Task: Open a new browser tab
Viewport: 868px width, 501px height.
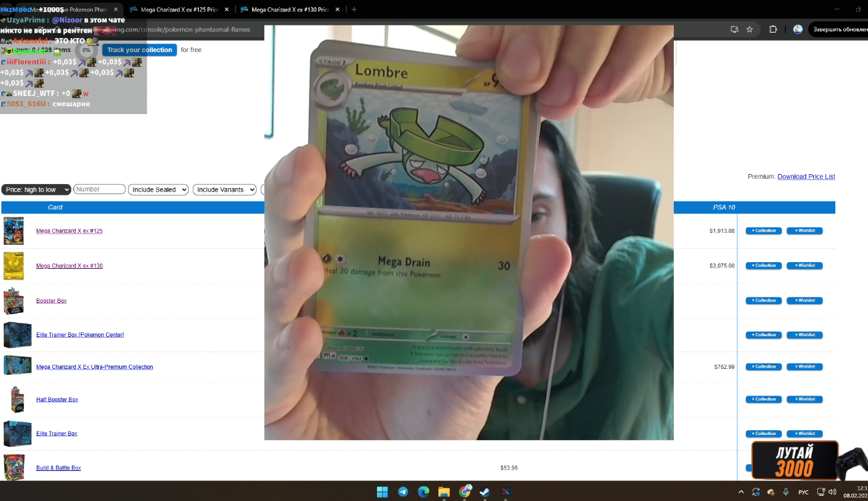Action: [354, 9]
